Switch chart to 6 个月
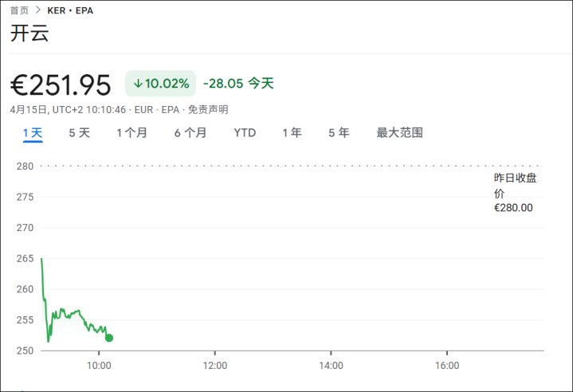The image size is (573, 392). pyautogui.click(x=190, y=133)
